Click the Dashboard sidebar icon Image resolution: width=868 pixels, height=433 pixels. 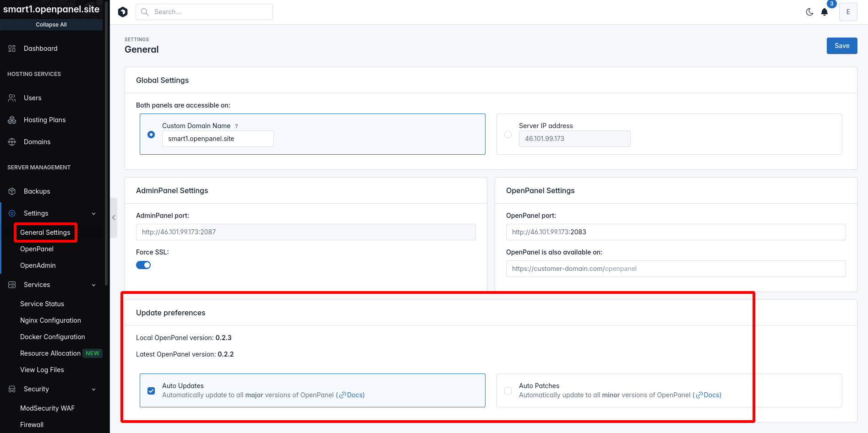click(x=12, y=49)
